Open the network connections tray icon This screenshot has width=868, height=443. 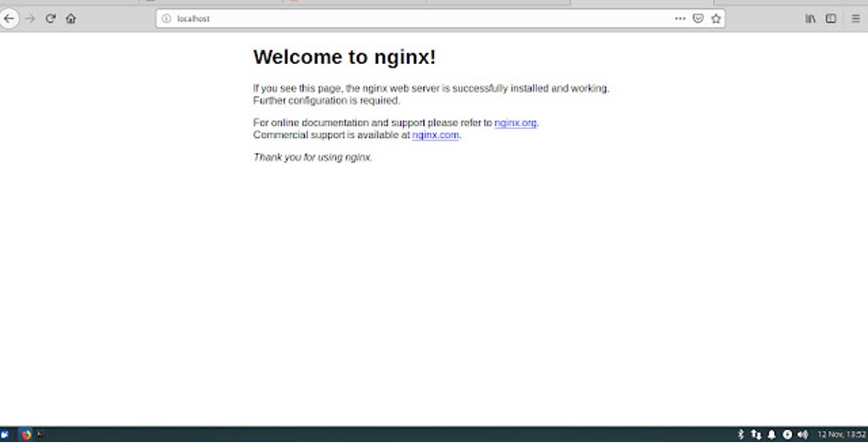click(x=756, y=434)
